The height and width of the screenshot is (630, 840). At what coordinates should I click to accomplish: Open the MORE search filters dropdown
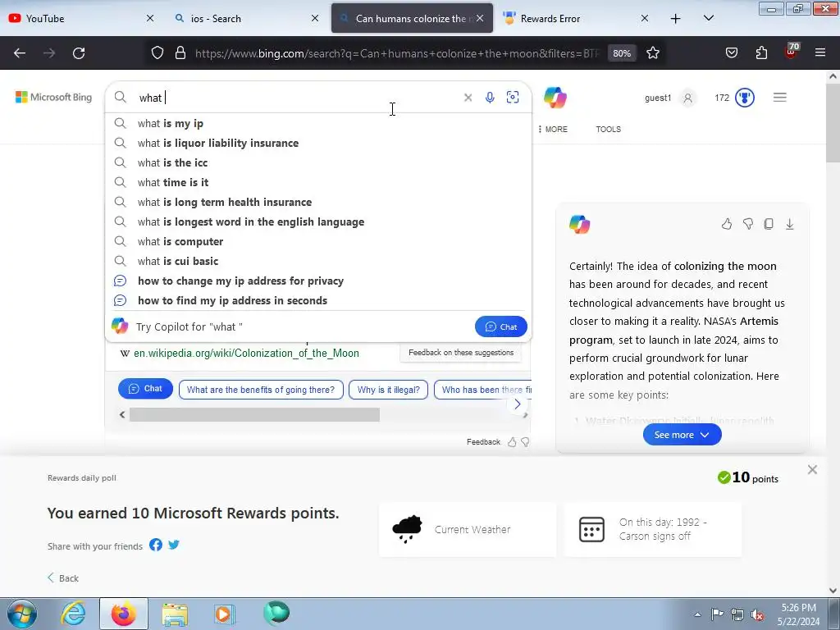pyautogui.click(x=553, y=129)
